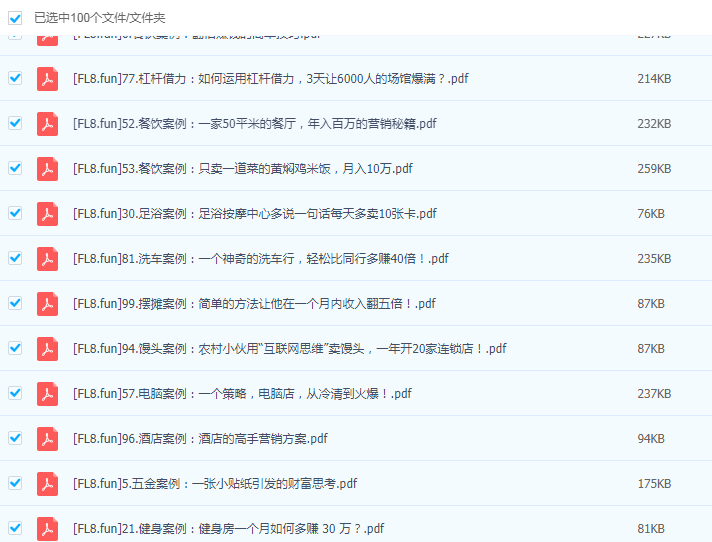Click PDF icon for 电脑案例 file 57
Screen dimensions: 712x542
[x=47, y=394]
